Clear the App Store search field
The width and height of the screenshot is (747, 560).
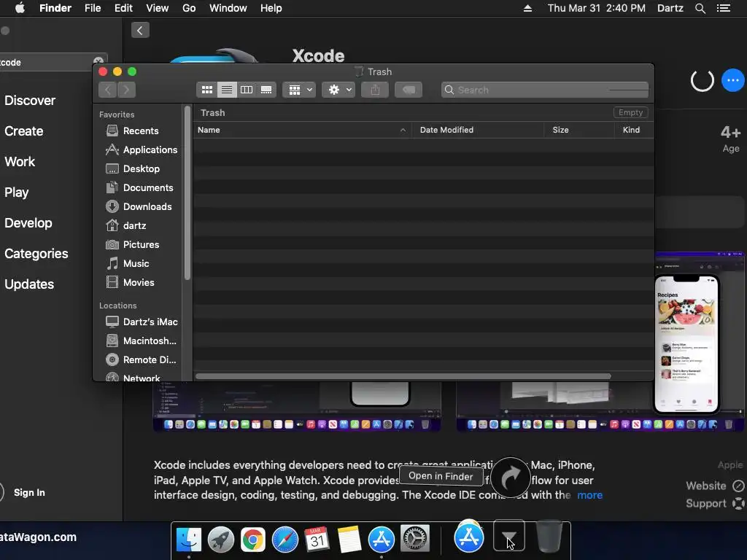pyautogui.click(x=98, y=61)
